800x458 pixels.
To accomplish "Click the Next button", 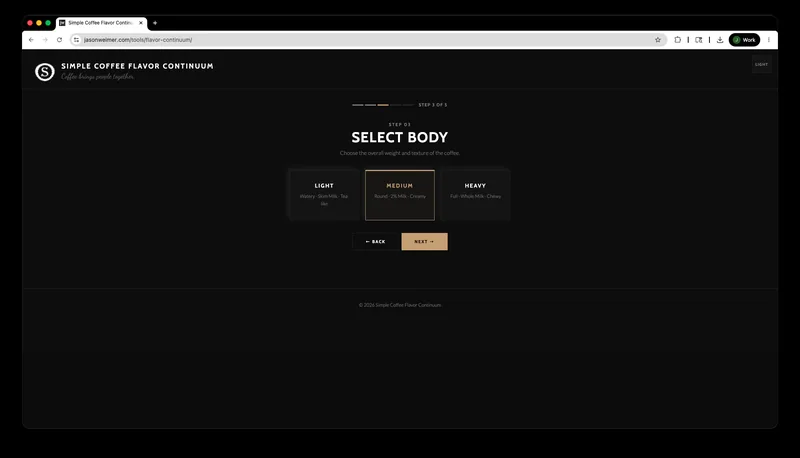I will pos(424,242).
